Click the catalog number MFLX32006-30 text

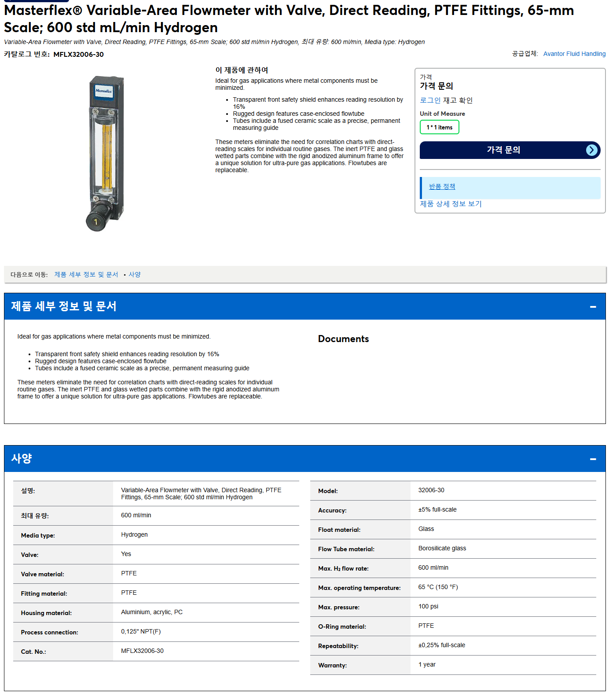click(x=78, y=55)
